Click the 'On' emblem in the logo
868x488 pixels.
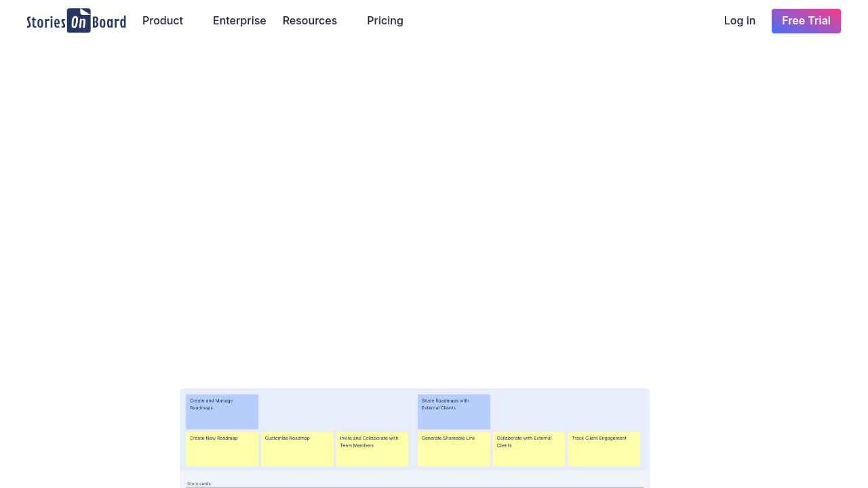coord(79,21)
